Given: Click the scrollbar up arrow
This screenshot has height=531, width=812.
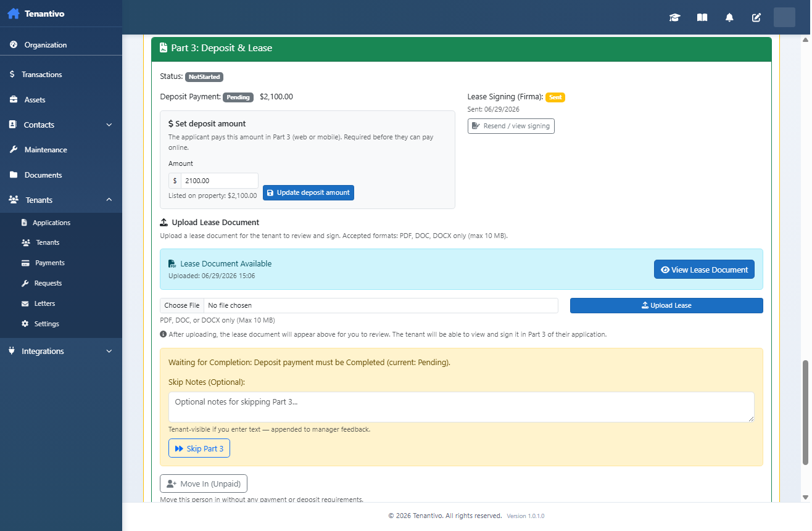Looking at the screenshot, I should 805,40.
